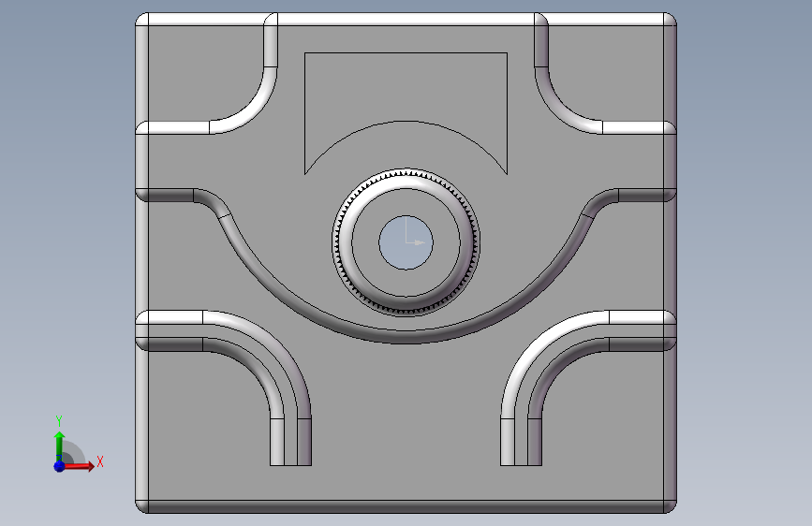Click the blue Z axis ball of triad
The height and width of the screenshot is (526, 812).
[59, 466]
